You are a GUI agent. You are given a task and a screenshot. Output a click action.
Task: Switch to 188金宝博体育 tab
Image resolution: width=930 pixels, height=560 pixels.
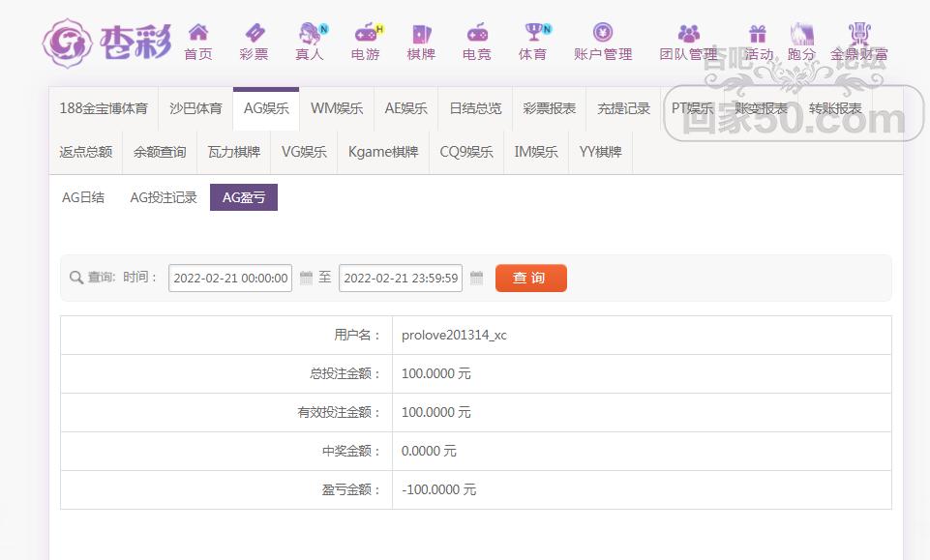104,108
